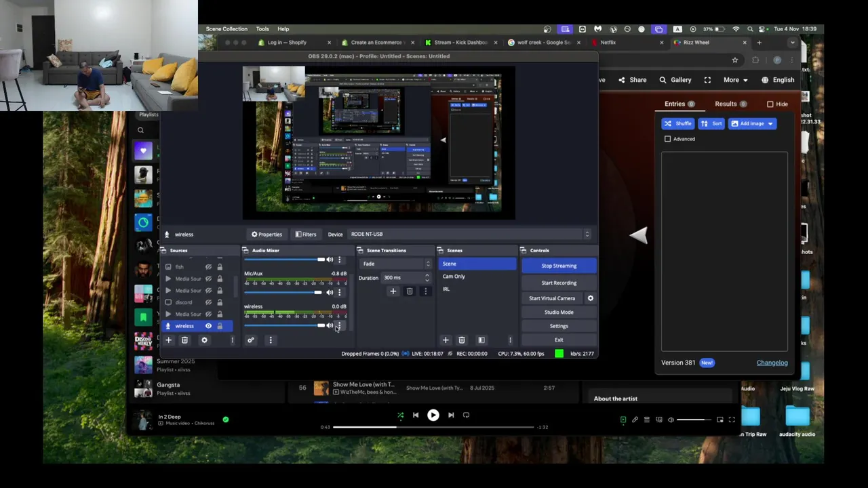Open Scene Collection menu
The image size is (868, 488).
click(226, 29)
